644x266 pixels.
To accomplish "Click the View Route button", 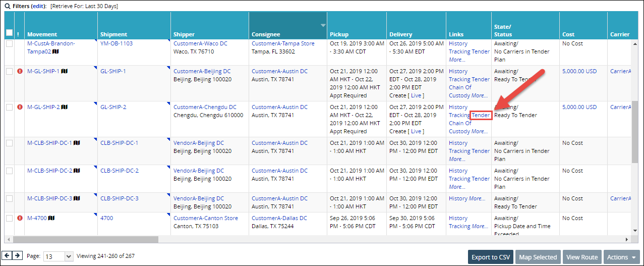I will 582,257.
